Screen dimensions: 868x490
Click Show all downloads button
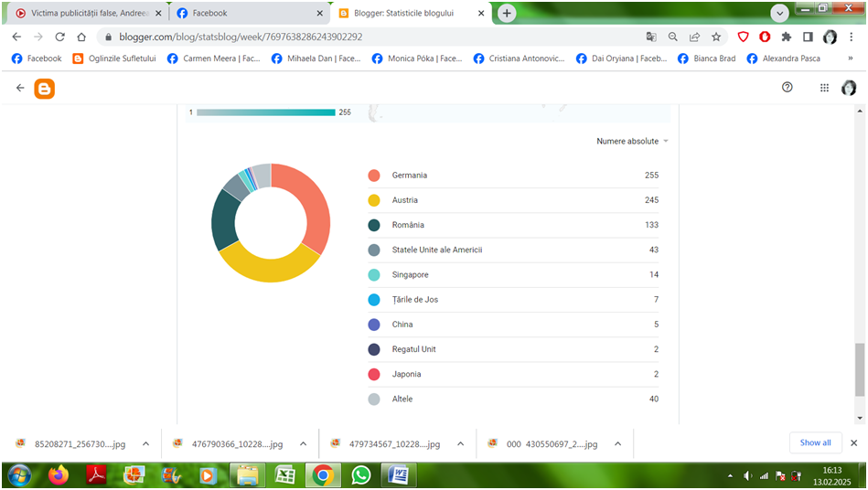(x=816, y=442)
